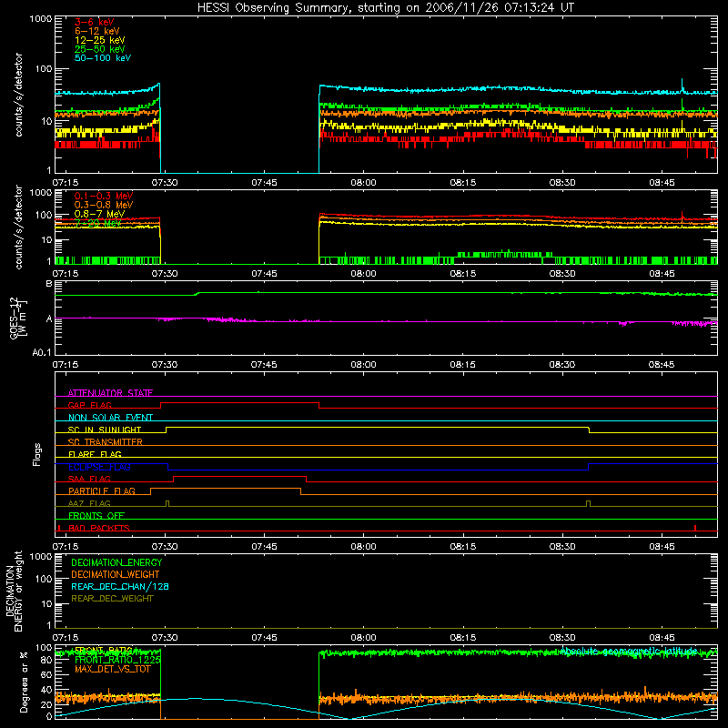This screenshot has width=728, height=728.
Task: Select the GAP_FLAG label
Action: 89,405
